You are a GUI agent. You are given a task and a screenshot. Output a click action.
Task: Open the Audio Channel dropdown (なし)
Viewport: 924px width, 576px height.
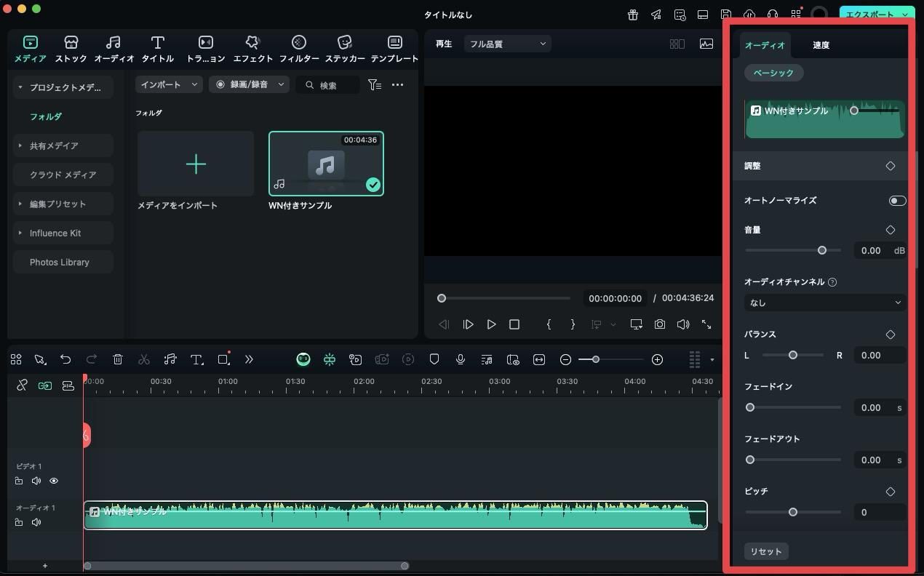824,303
